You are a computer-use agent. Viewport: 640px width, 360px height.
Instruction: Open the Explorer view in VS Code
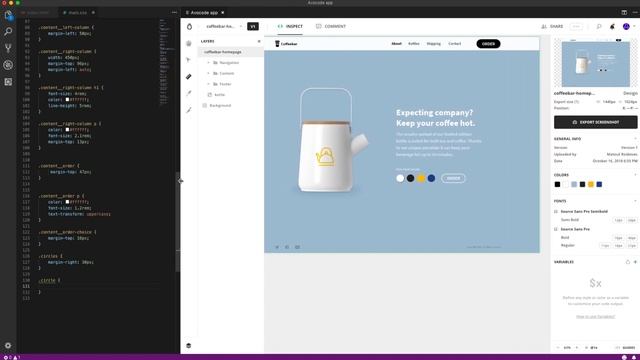point(8,16)
